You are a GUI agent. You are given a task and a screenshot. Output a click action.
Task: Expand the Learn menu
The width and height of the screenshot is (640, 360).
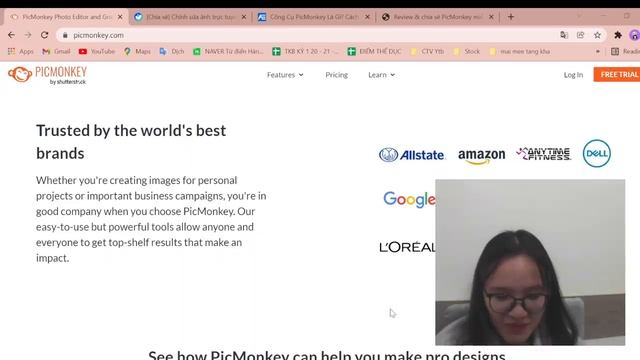pos(381,75)
